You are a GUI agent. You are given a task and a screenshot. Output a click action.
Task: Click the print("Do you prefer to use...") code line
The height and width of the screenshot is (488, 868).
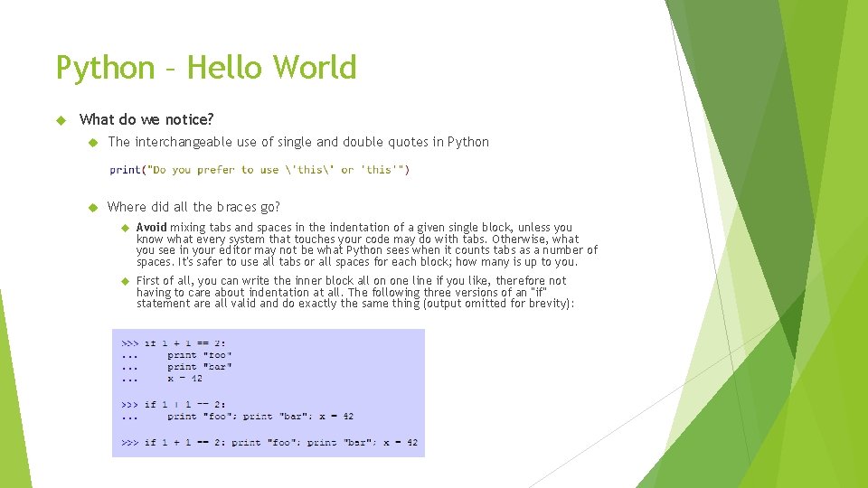(x=259, y=170)
